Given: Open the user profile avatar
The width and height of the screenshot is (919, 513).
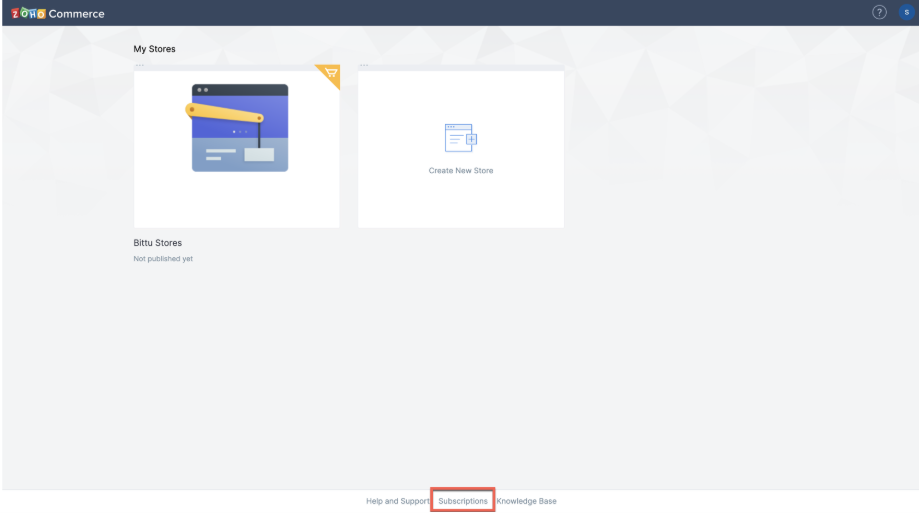Looking at the screenshot, I should click(905, 12).
